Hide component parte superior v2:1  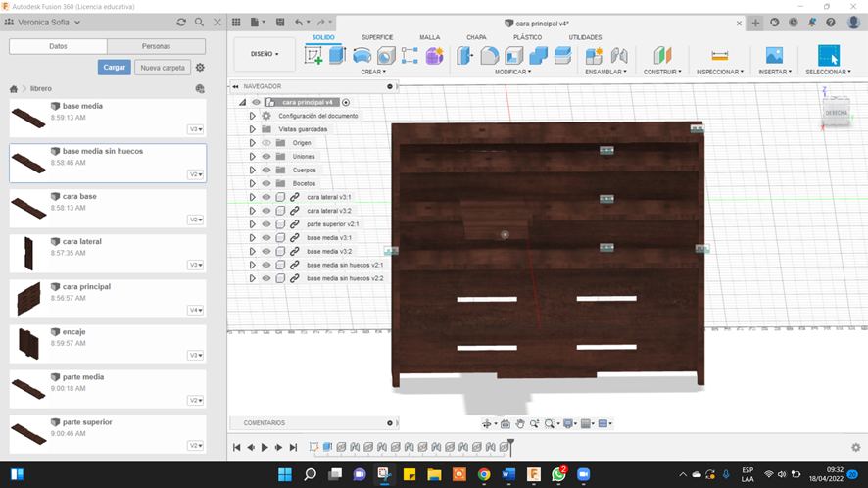coord(266,224)
